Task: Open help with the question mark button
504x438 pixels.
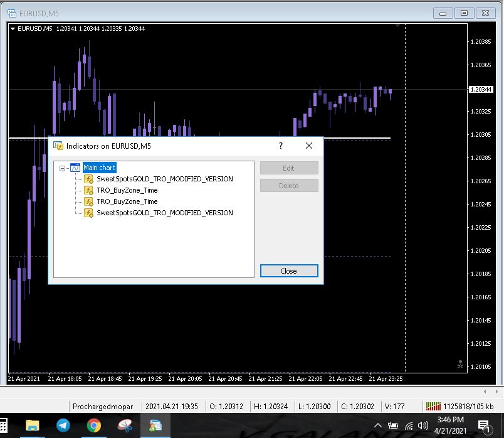Action: (280, 146)
